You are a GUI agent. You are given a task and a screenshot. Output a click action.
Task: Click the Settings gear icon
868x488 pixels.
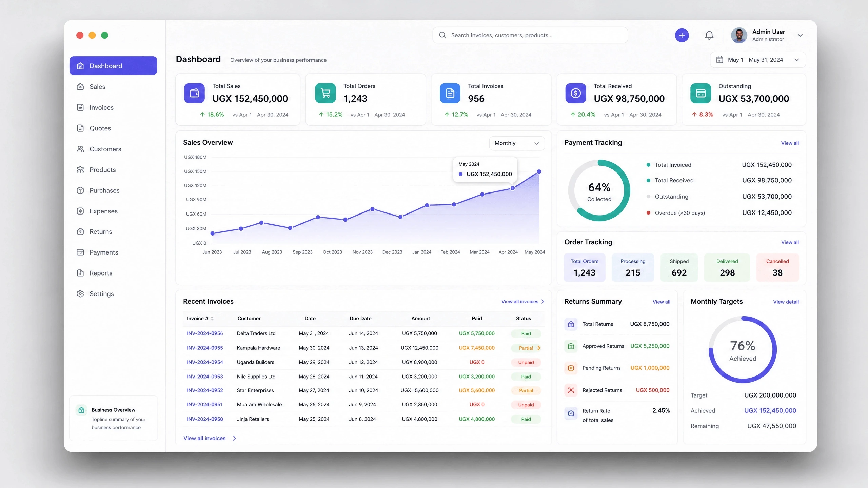click(x=80, y=294)
